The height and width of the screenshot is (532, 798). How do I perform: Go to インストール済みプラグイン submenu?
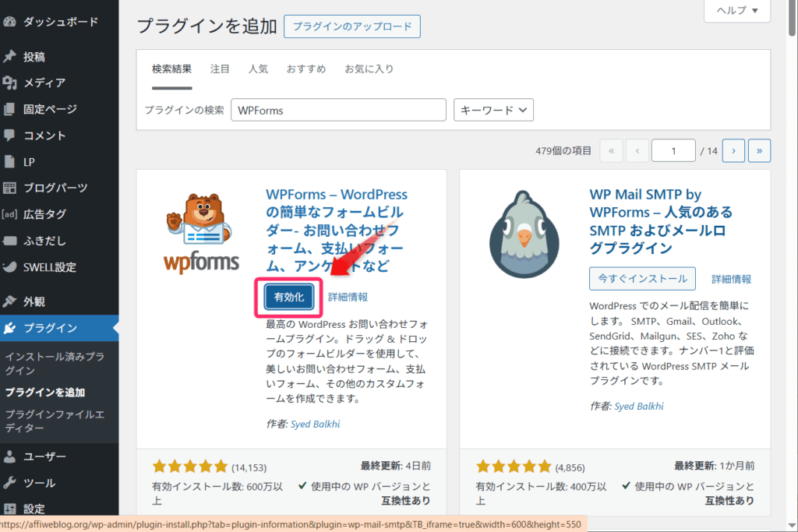tap(55, 363)
